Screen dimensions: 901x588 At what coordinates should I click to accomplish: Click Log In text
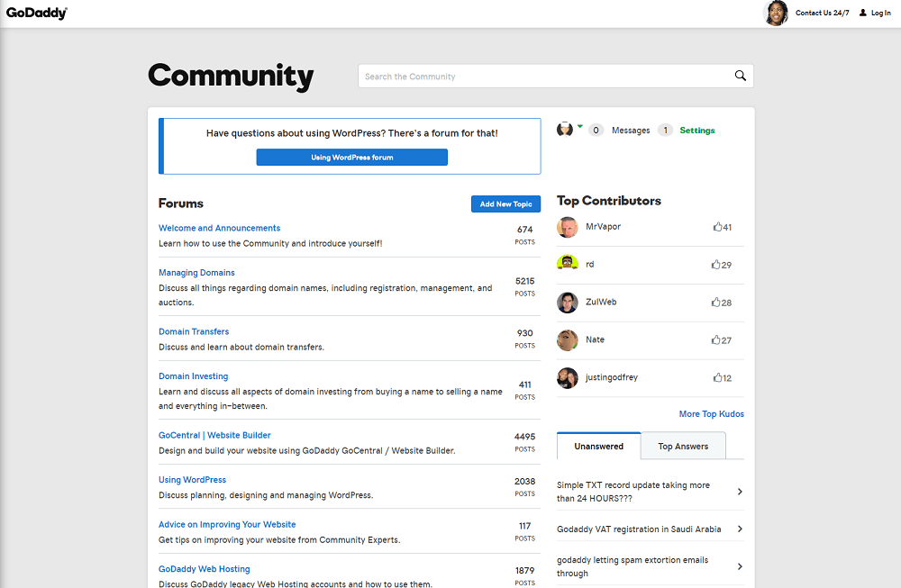[880, 13]
